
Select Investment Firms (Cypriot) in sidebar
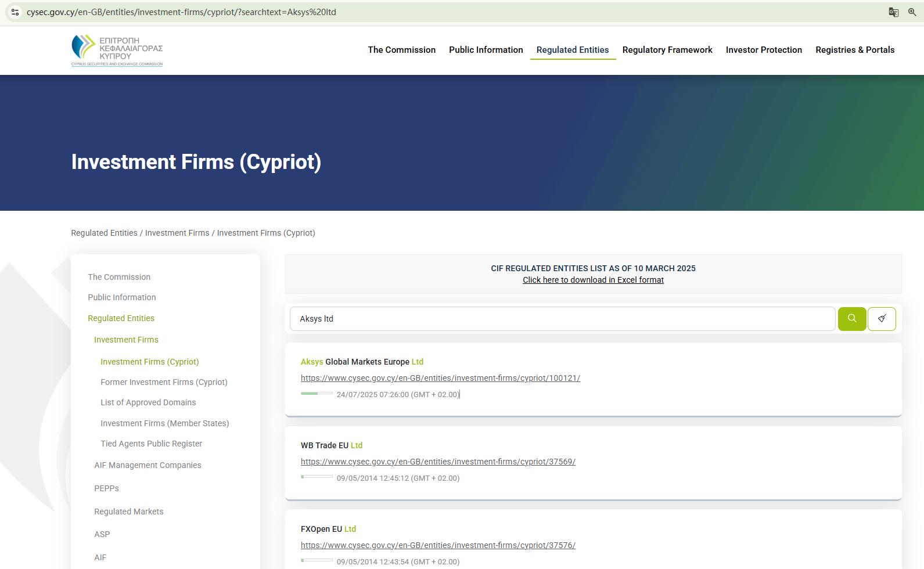click(149, 362)
